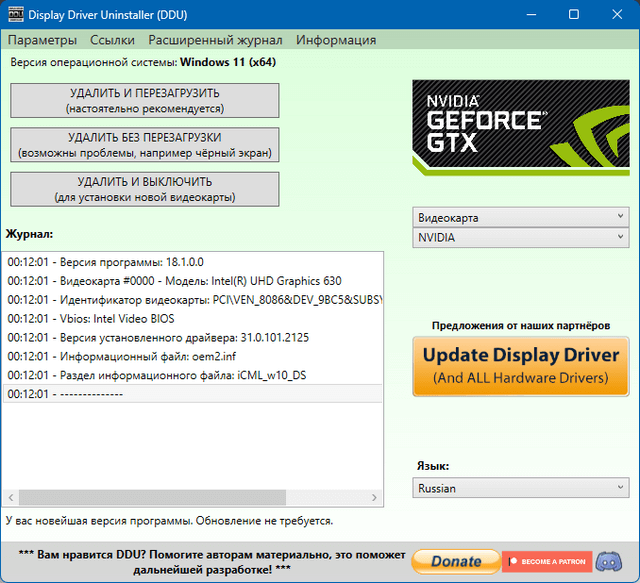Click the DDU app icon in title bar

tap(15, 15)
